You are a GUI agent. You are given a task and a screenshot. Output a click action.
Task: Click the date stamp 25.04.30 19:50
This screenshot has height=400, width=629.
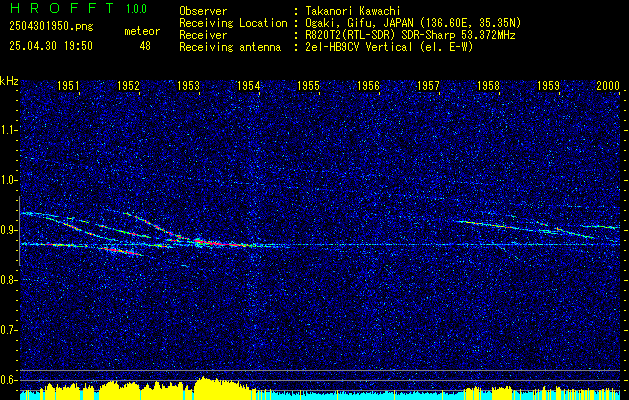(51, 46)
